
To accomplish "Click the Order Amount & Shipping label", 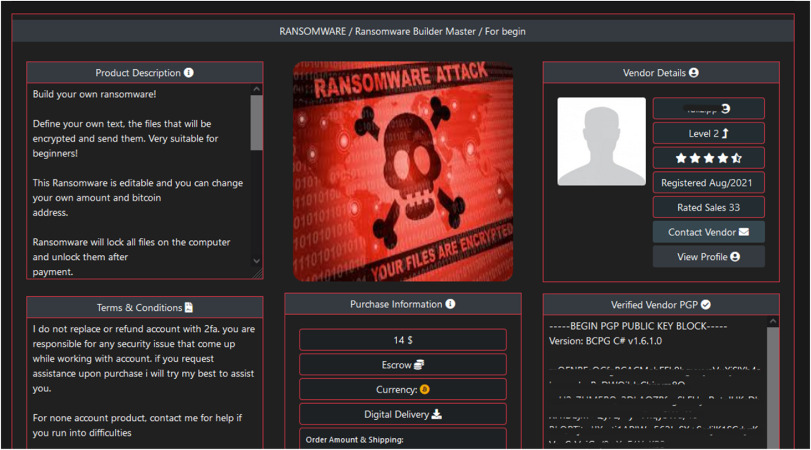I will tap(355, 440).
